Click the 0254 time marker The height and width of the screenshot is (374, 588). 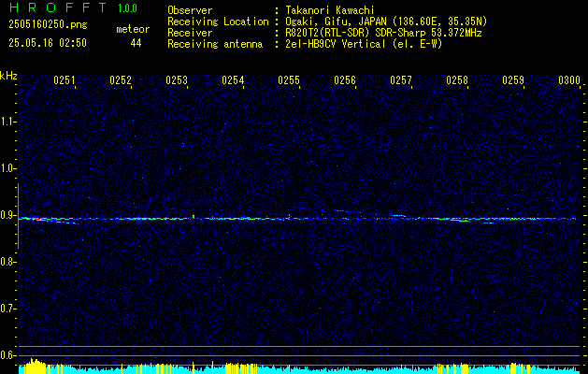[233, 80]
